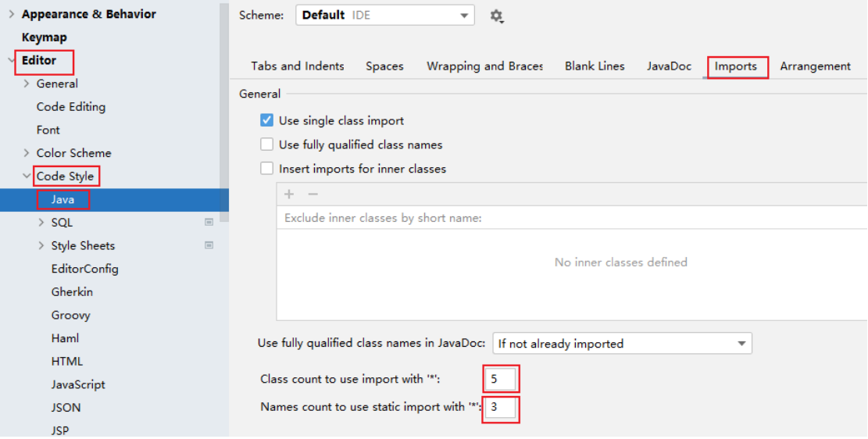
Task: Click the scheme indicator icon beside SQL
Action: pos(209,222)
